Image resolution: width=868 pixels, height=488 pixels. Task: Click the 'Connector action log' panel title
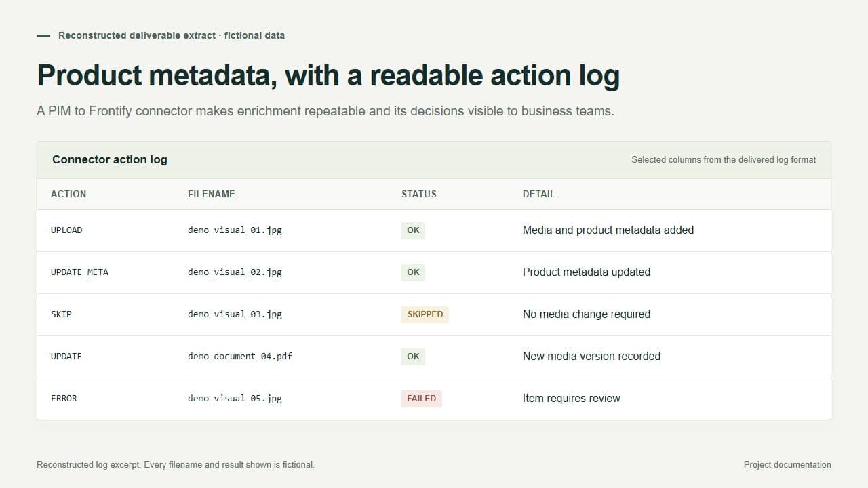click(x=110, y=160)
